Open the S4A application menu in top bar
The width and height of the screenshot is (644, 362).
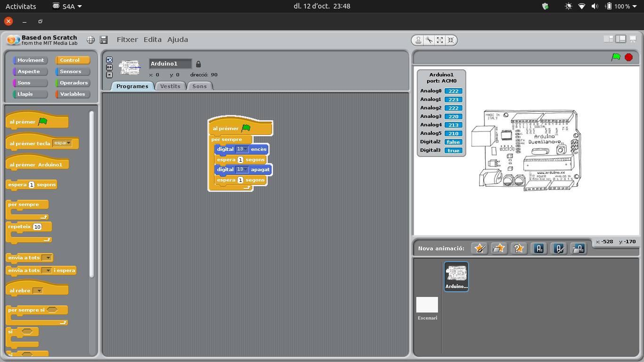67,6
